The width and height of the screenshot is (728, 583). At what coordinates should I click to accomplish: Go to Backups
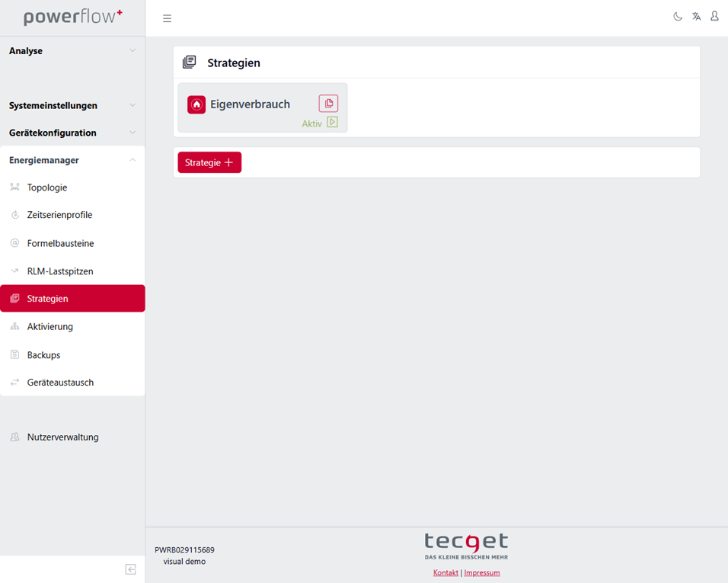click(x=72, y=354)
